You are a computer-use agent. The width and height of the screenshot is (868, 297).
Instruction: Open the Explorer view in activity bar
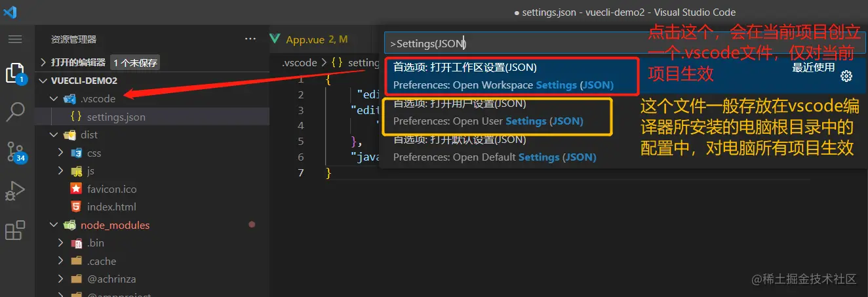click(14, 73)
